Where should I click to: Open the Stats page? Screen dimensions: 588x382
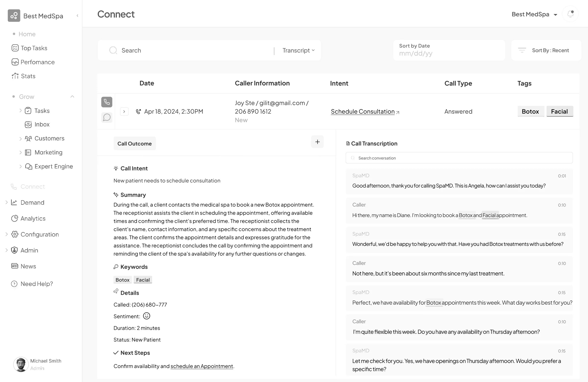24,76
